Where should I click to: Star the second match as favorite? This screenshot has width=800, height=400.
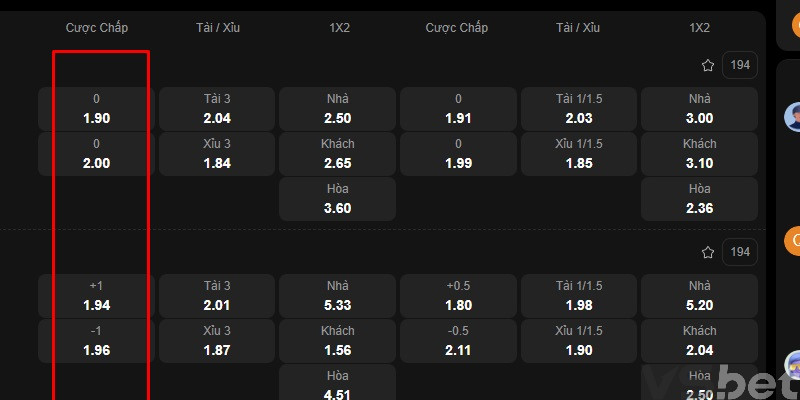pyautogui.click(x=708, y=252)
